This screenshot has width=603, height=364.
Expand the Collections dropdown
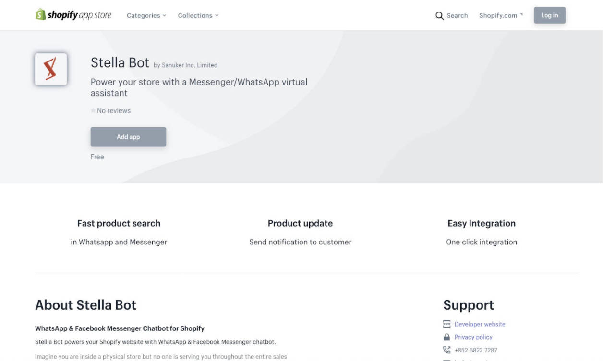198,15
